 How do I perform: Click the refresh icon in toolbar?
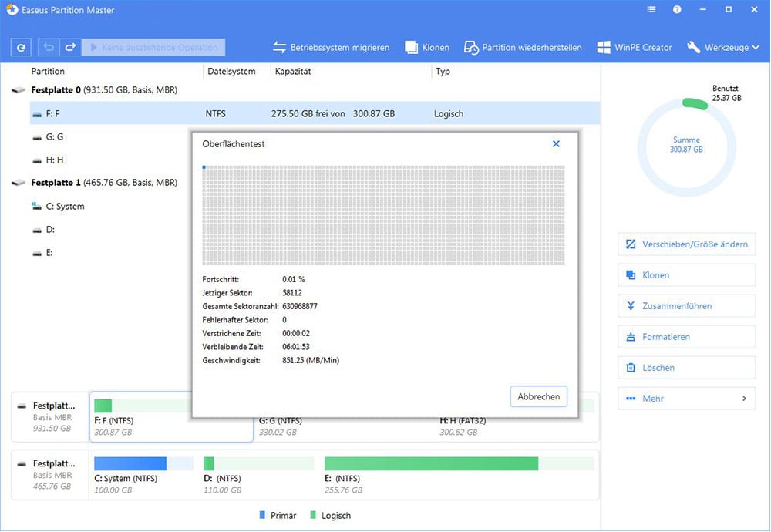coord(21,48)
